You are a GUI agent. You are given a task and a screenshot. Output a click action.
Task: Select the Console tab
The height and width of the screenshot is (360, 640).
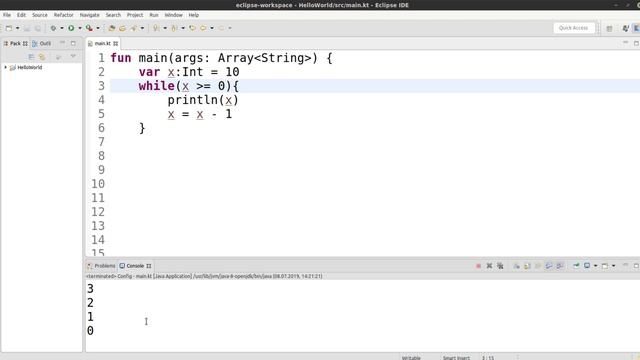(x=135, y=266)
